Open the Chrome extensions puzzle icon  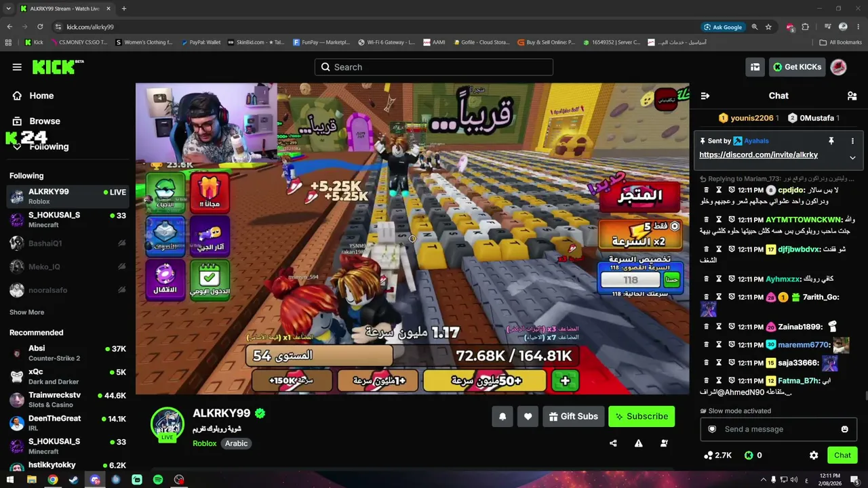(x=805, y=27)
